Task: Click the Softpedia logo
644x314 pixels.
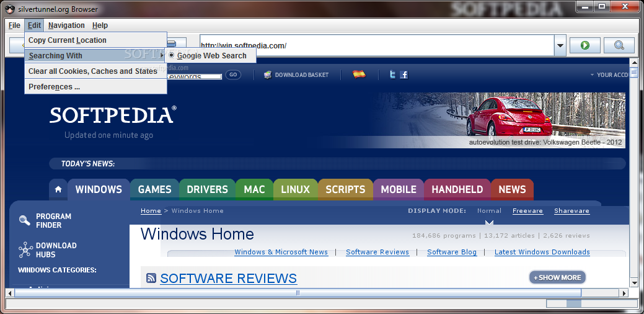Action: [113, 115]
